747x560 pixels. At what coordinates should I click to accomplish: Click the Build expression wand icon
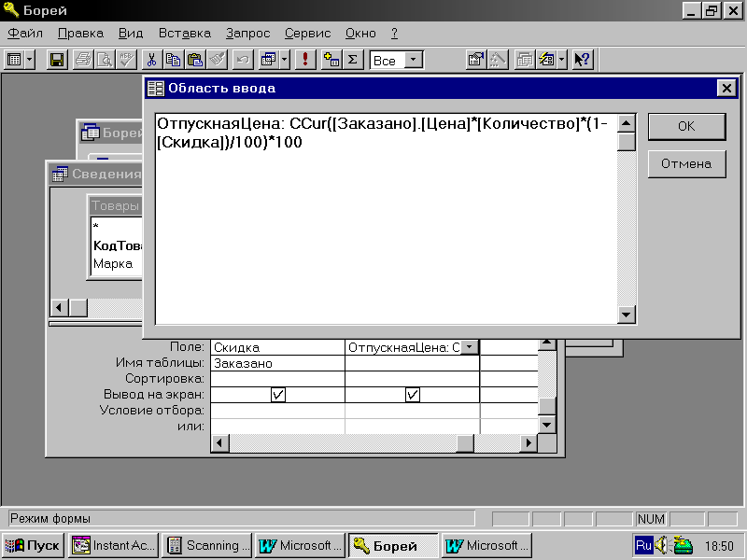[x=498, y=60]
